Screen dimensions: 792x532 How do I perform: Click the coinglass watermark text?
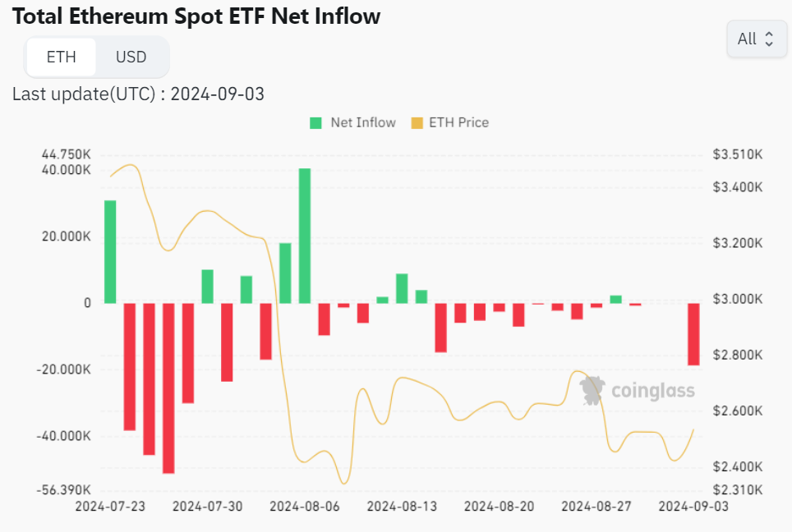[x=652, y=391]
